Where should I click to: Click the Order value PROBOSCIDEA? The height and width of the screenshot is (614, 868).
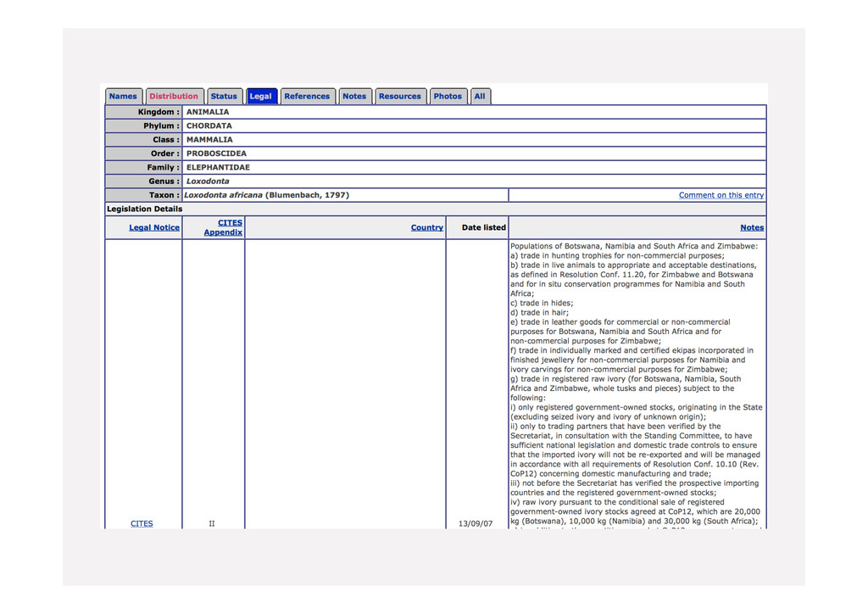pos(216,153)
